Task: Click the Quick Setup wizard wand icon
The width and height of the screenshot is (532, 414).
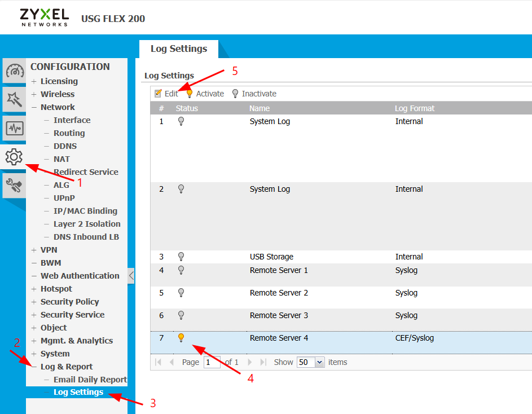Action: click(x=14, y=100)
